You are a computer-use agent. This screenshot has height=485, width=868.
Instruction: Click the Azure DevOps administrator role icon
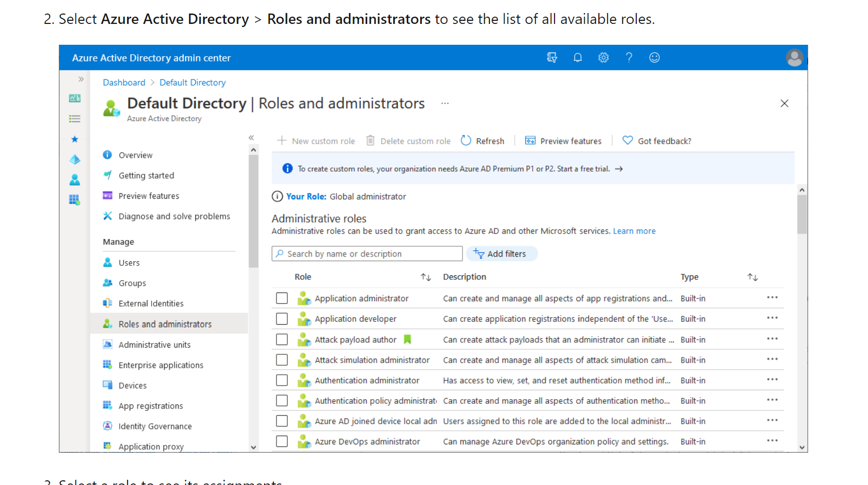[x=304, y=441]
